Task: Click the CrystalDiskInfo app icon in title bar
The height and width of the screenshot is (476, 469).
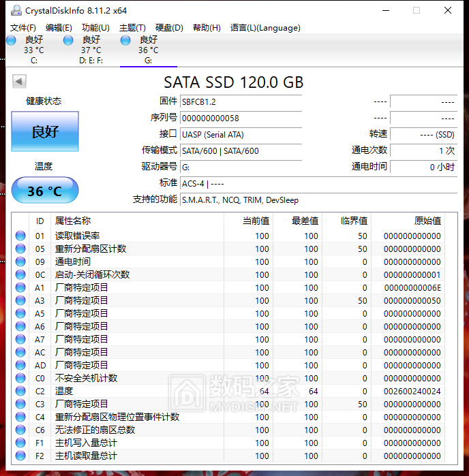Action: click(16, 11)
